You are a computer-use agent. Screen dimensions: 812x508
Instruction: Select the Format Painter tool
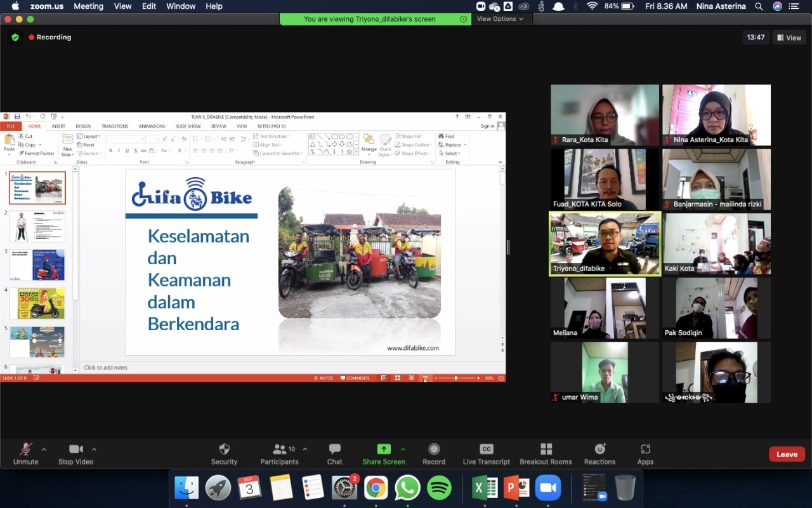[36, 153]
